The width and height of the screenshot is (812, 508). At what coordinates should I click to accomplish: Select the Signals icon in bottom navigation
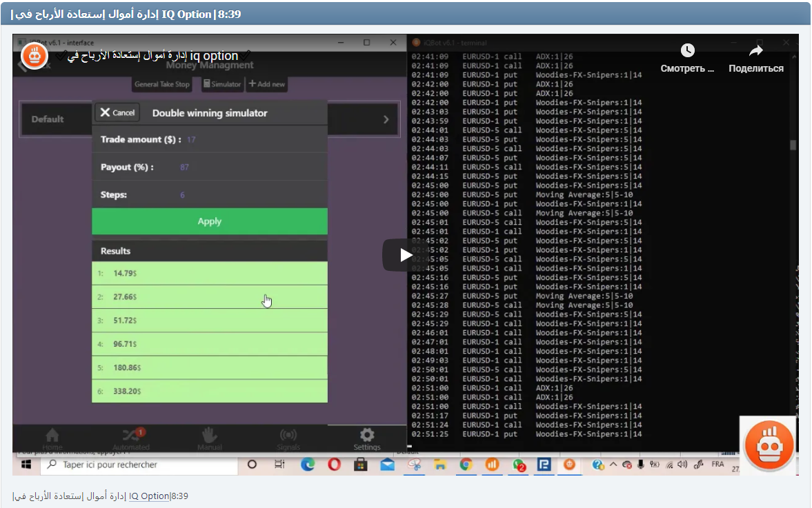coord(288,436)
